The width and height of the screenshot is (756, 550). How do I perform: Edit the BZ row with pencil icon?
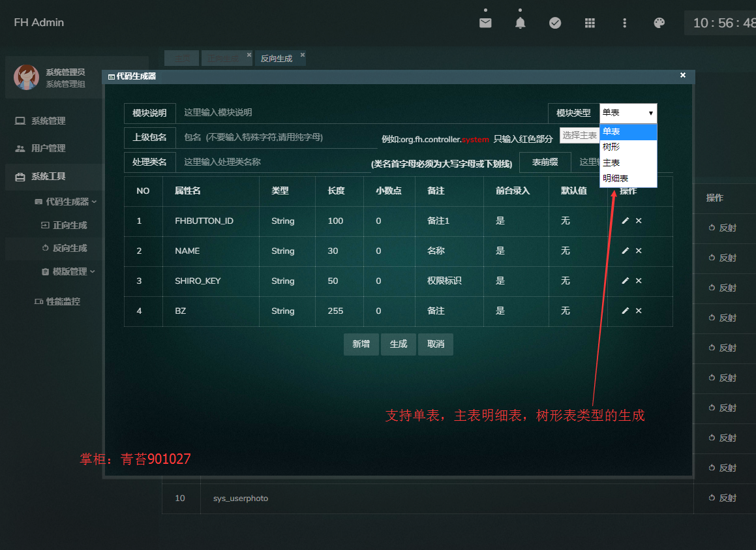point(626,310)
